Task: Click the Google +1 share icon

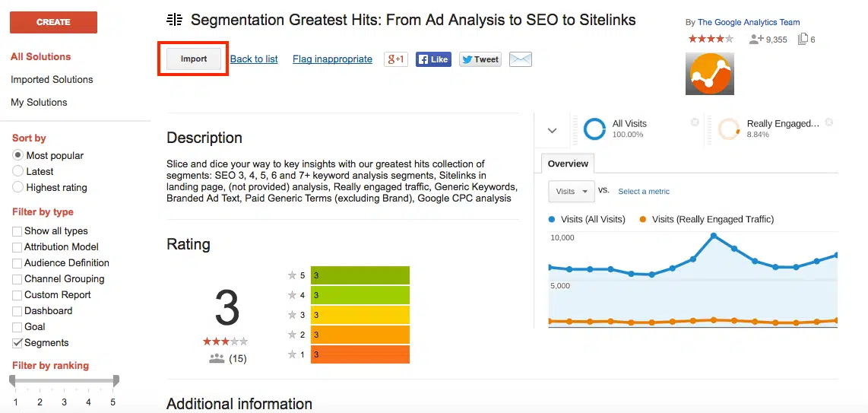Action: (395, 59)
